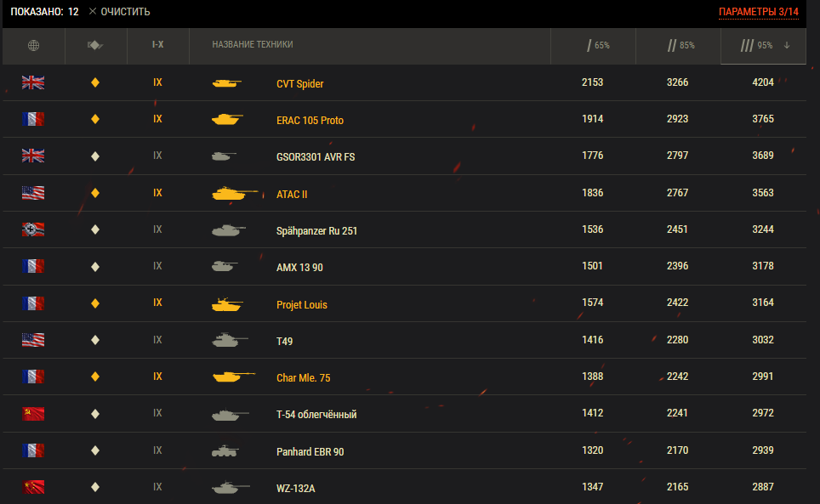Click the 1836 value for ATAC II
This screenshot has height=504, width=820.
point(593,193)
